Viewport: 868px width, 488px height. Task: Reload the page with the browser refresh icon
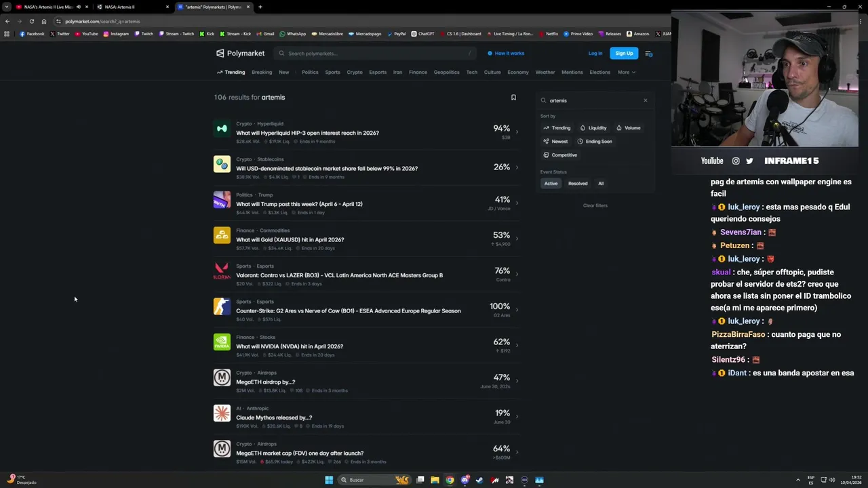pos(31,21)
